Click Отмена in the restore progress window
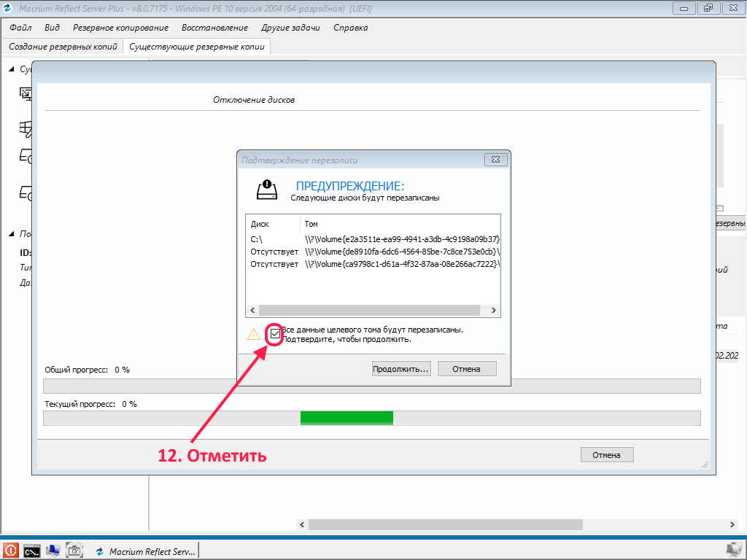This screenshot has height=560, width=747. coord(606,455)
